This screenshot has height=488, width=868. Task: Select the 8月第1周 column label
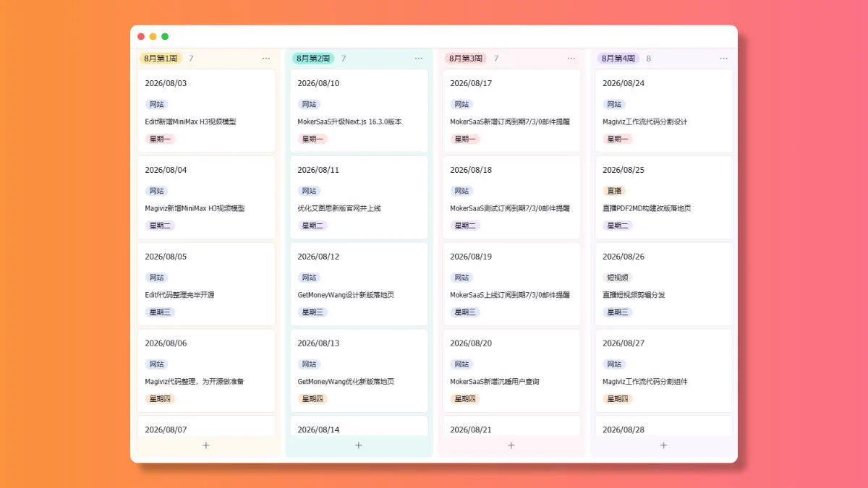(x=161, y=59)
